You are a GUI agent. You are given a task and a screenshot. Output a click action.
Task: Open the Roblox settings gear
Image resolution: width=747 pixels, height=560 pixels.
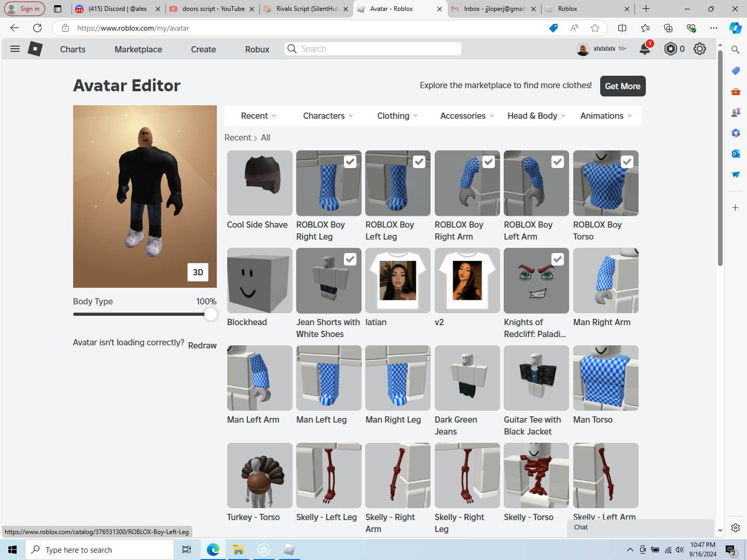[x=700, y=49]
